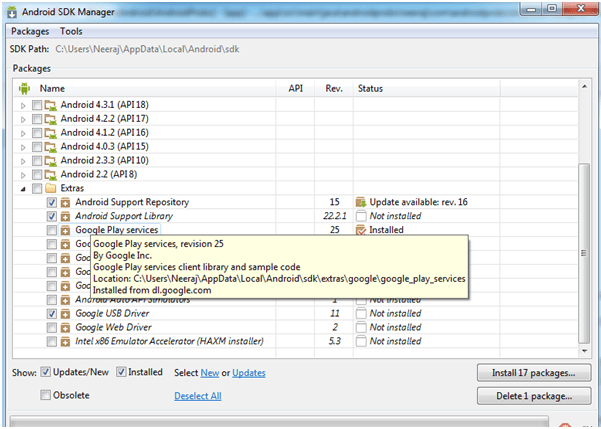Click folder icon of Android 4.0.3 (API 15)

point(50,146)
